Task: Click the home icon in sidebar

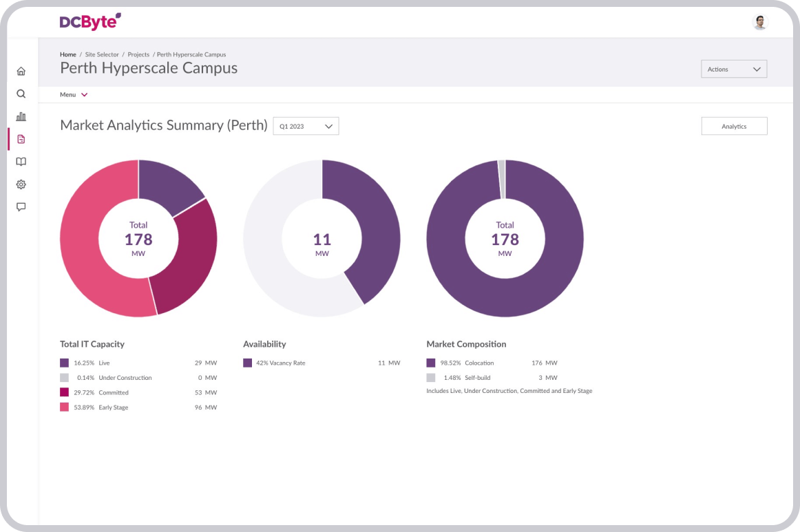Action: coord(21,71)
